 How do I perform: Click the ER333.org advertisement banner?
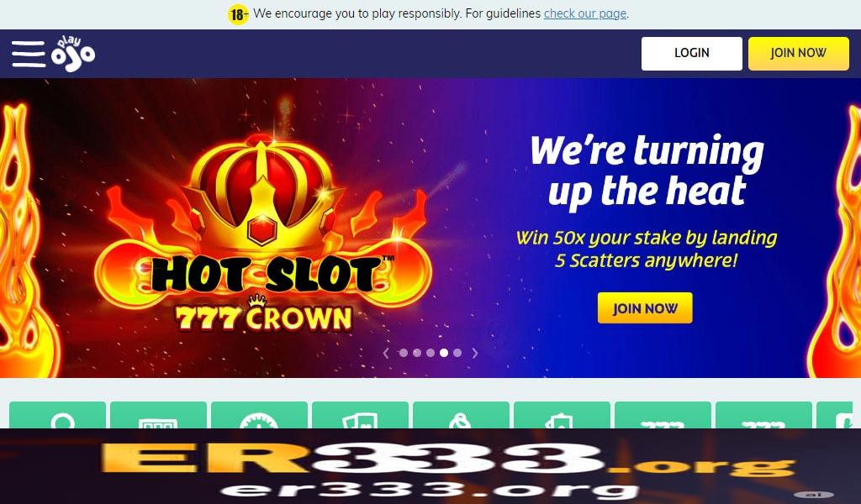coord(430,466)
